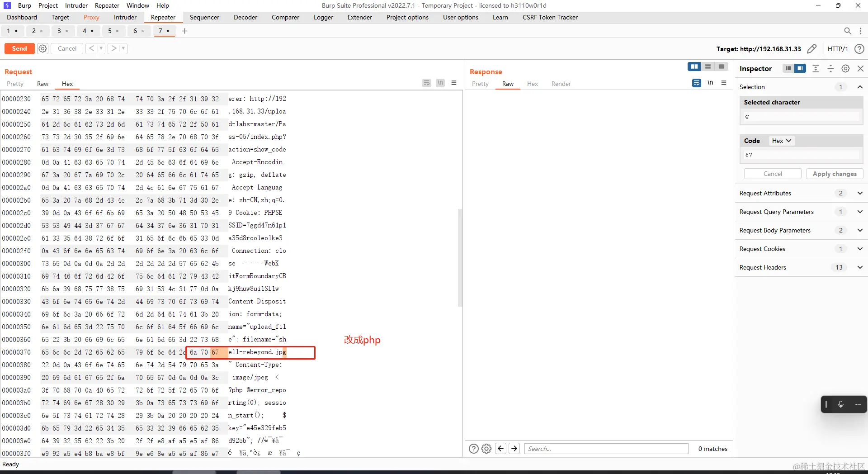
Task: Switch Inspector to second layout option
Action: coord(800,68)
